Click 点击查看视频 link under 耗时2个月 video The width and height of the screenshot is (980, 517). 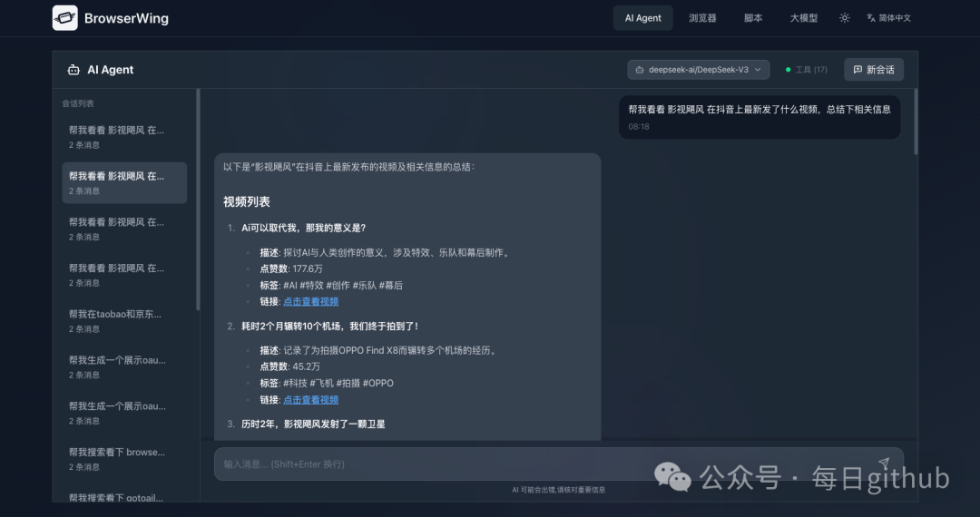pos(310,400)
